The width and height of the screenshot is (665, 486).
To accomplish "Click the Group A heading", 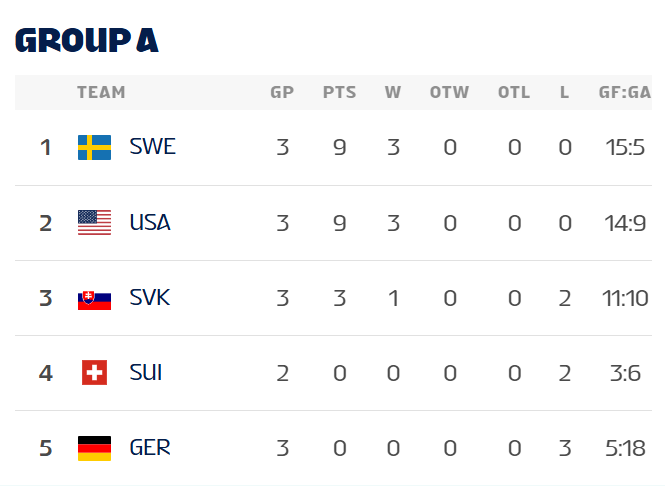I will tap(87, 40).
